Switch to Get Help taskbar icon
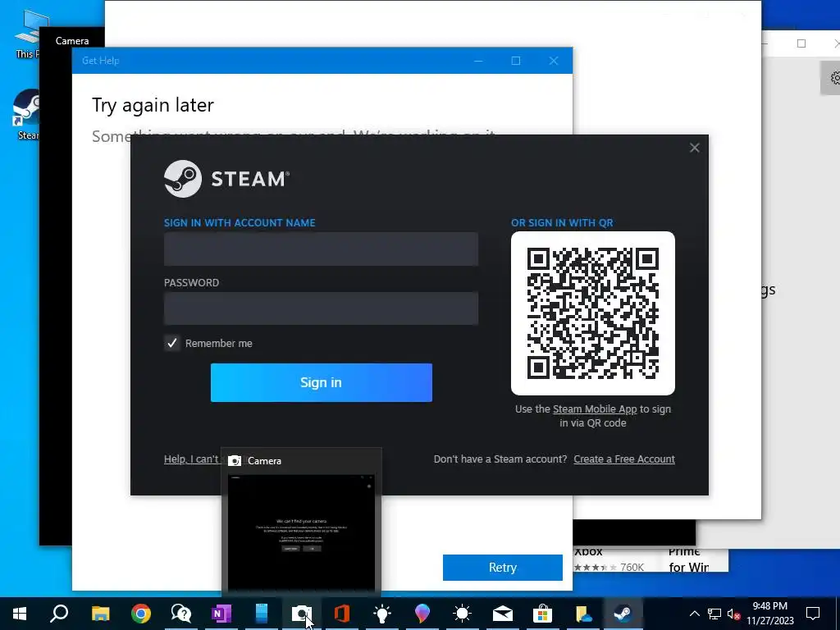Screen dimensions: 840x630 click(181, 614)
